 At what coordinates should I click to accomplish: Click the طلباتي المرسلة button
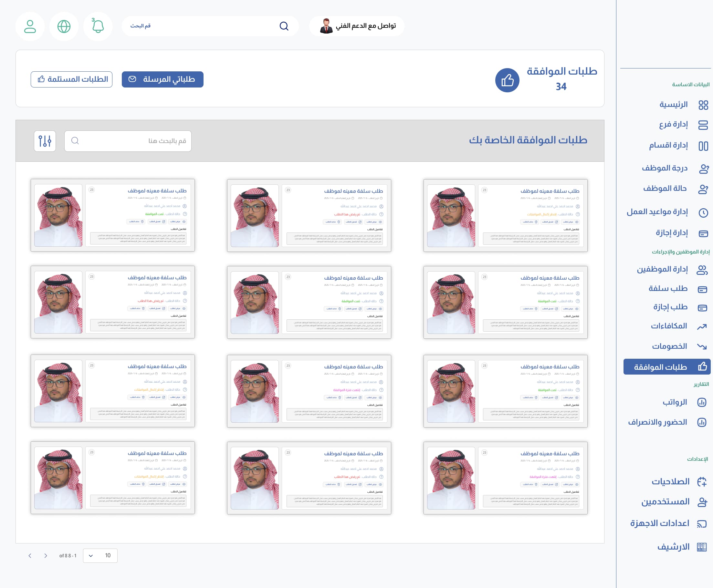(x=163, y=79)
